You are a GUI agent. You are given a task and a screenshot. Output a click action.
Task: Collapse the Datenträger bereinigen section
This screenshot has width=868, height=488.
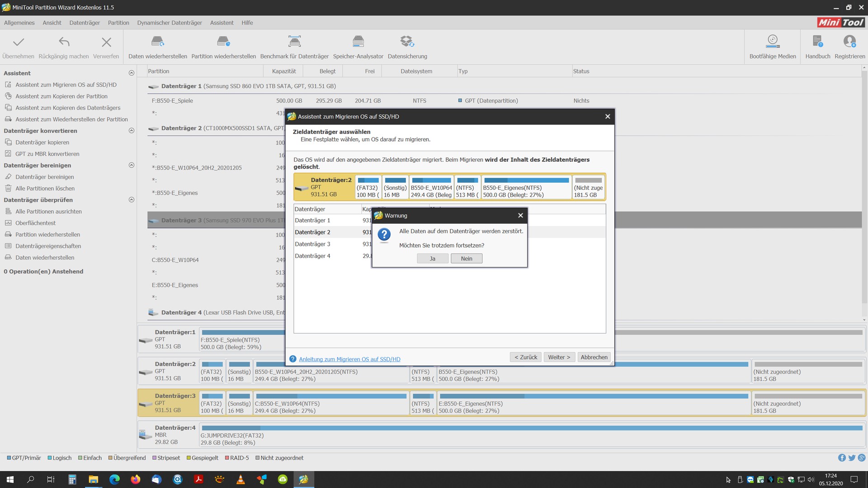point(132,165)
